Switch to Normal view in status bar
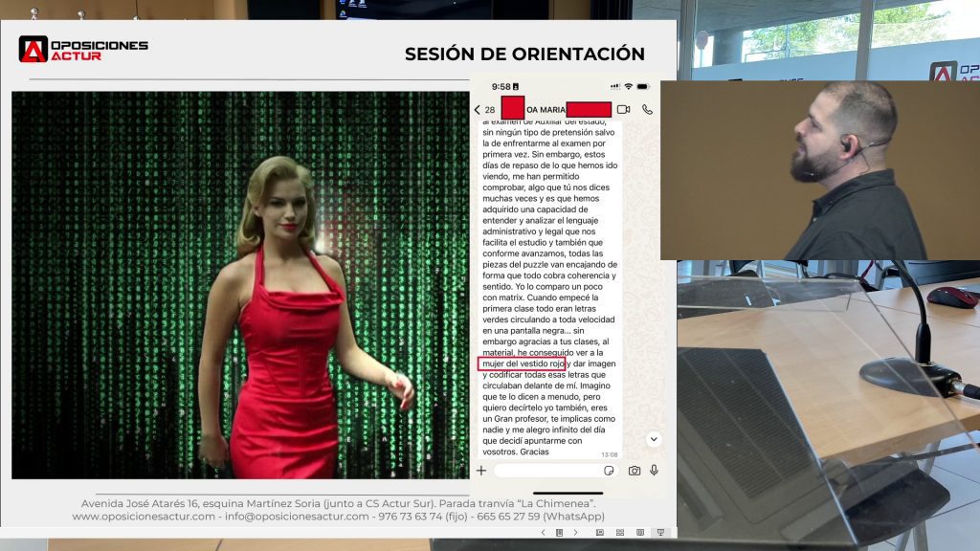This screenshot has width=980, height=551. pyautogui.click(x=600, y=532)
